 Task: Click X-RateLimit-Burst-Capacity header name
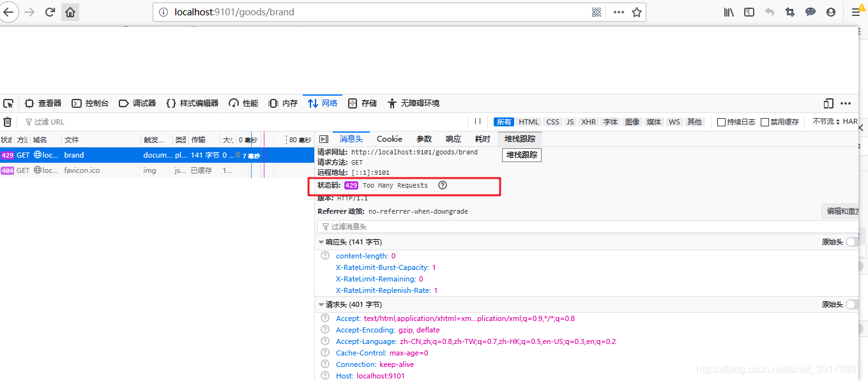click(x=382, y=267)
